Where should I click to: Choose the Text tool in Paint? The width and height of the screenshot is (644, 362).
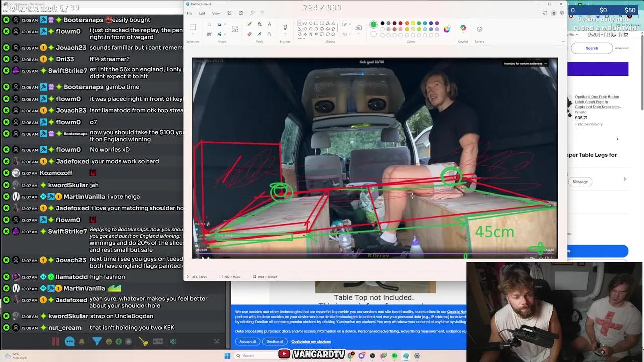click(x=269, y=24)
